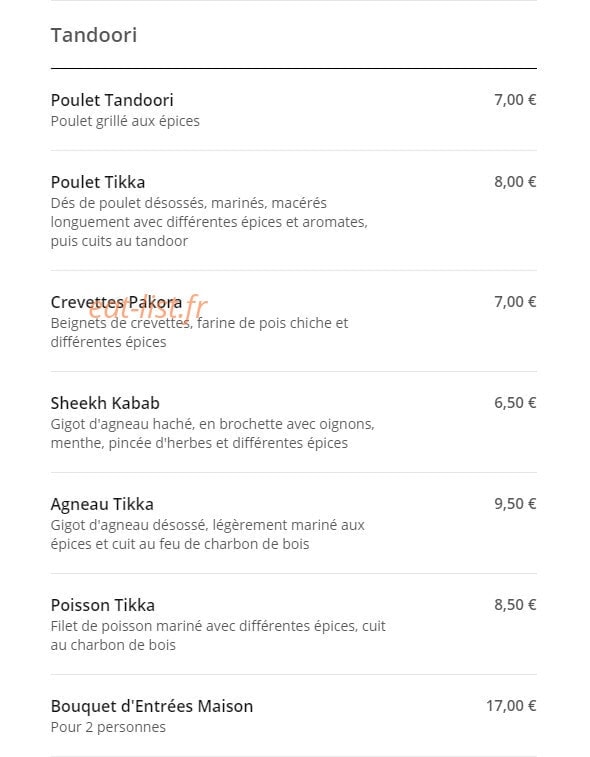Click the Tandoori section heading

[94, 35]
